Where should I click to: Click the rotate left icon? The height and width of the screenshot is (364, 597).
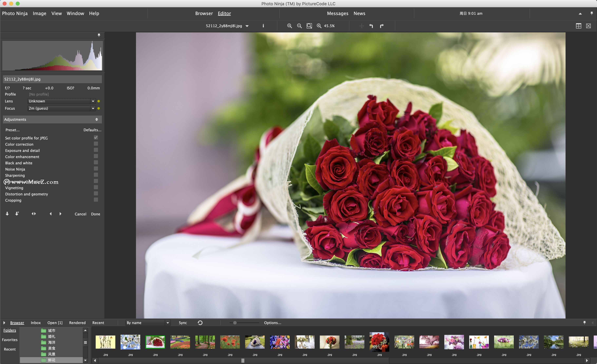pyautogui.click(x=371, y=26)
